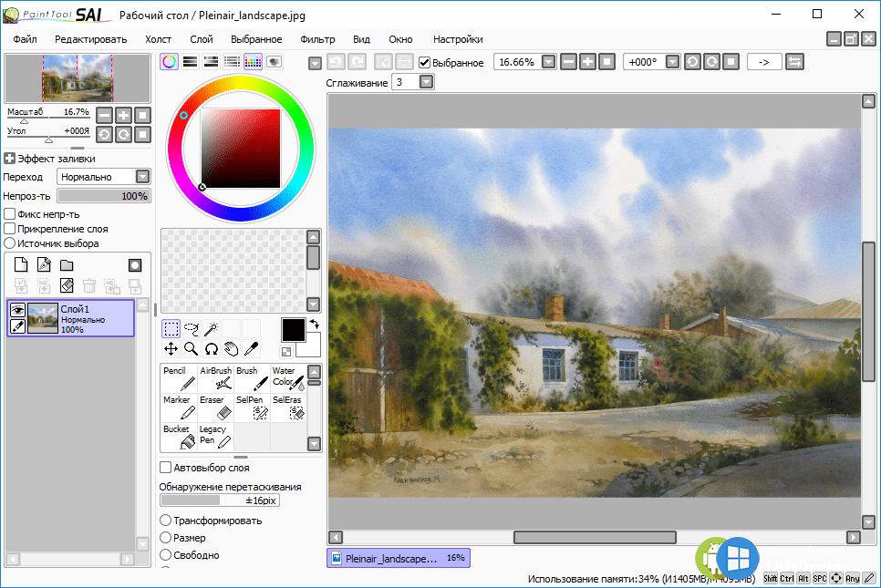Screen dimensions: 881x588
Task: Click the navigator preview thumbnail
Action: 78,78
